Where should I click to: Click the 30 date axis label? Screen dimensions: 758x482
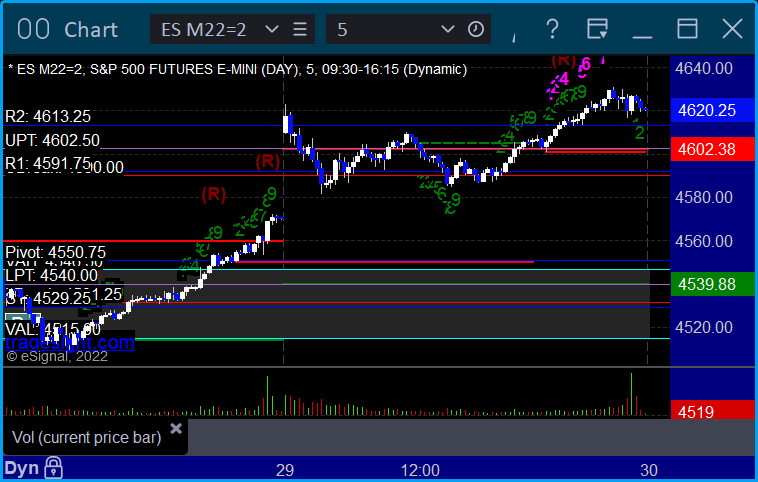point(649,470)
